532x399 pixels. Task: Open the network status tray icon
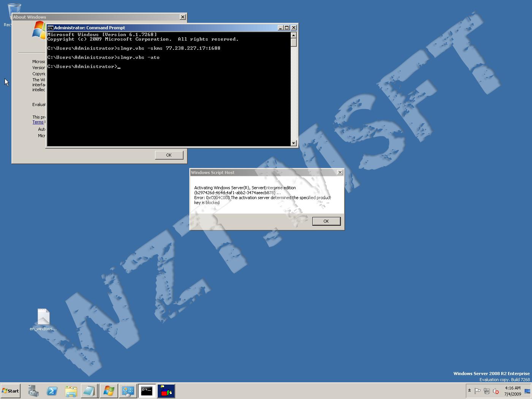[x=486, y=391]
